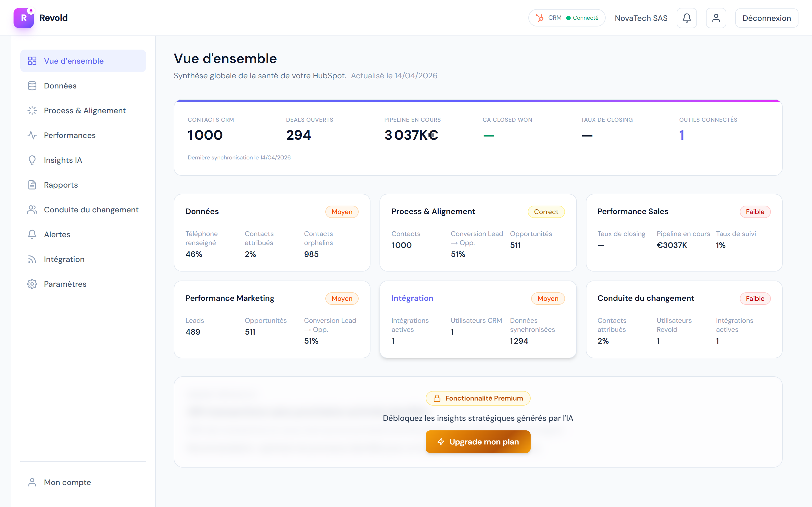Go to Conduite du changement menu item

[91, 210]
